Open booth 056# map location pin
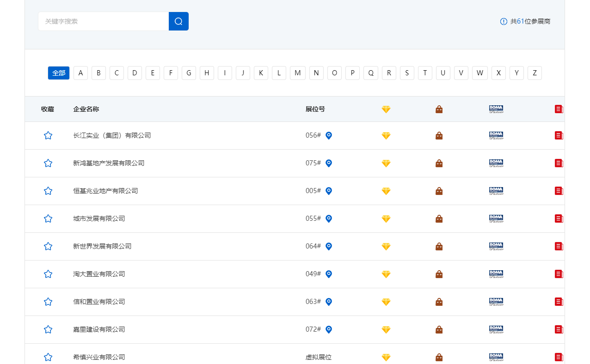The width and height of the screenshot is (590, 364). point(329,135)
